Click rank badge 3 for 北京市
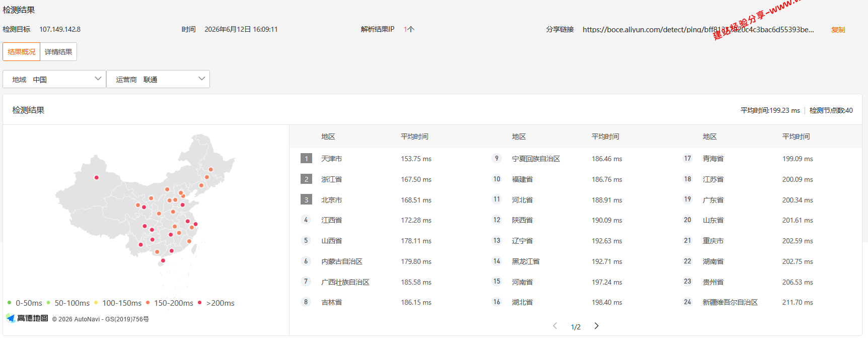The image size is (868, 341). pos(306,200)
